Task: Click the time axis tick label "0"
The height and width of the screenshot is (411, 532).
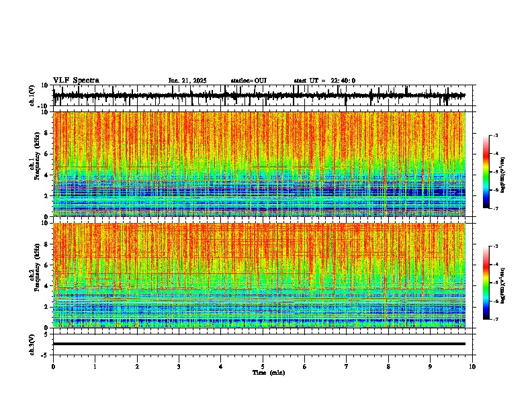Action: (53, 367)
